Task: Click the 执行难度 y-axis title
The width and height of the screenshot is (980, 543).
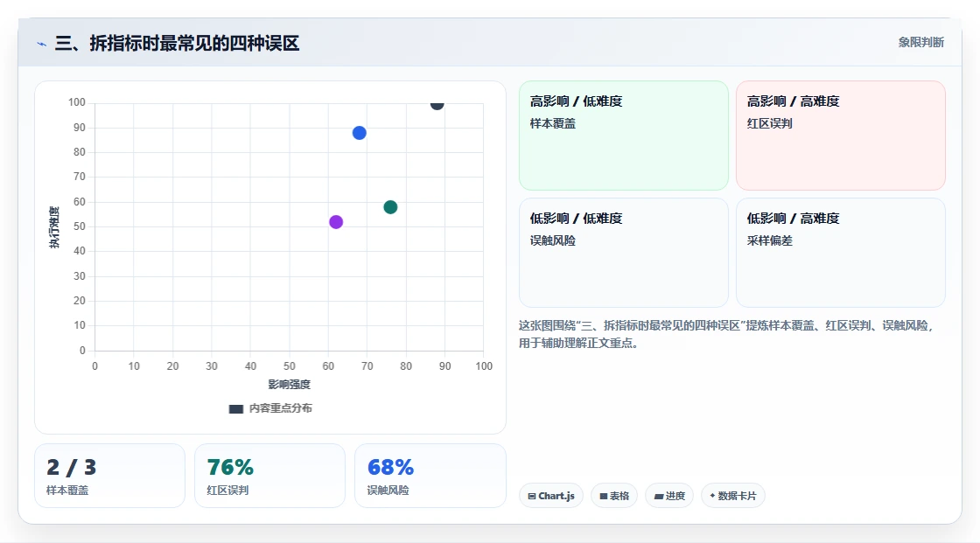Action: [54, 226]
